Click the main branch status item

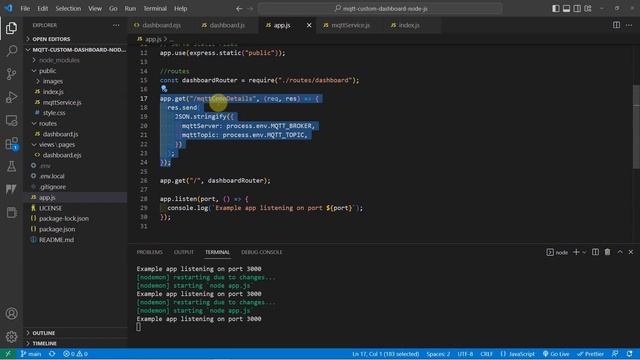point(31,354)
